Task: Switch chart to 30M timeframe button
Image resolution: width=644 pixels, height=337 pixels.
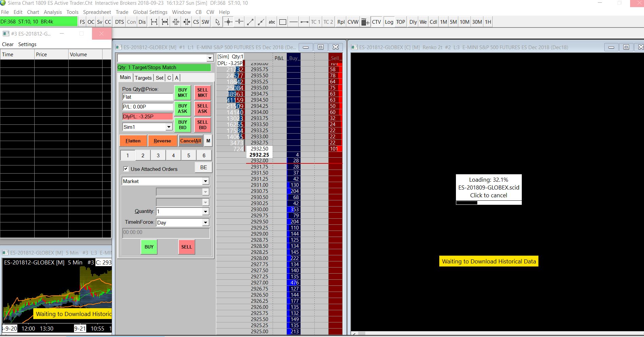Action: tap(477, 22)
